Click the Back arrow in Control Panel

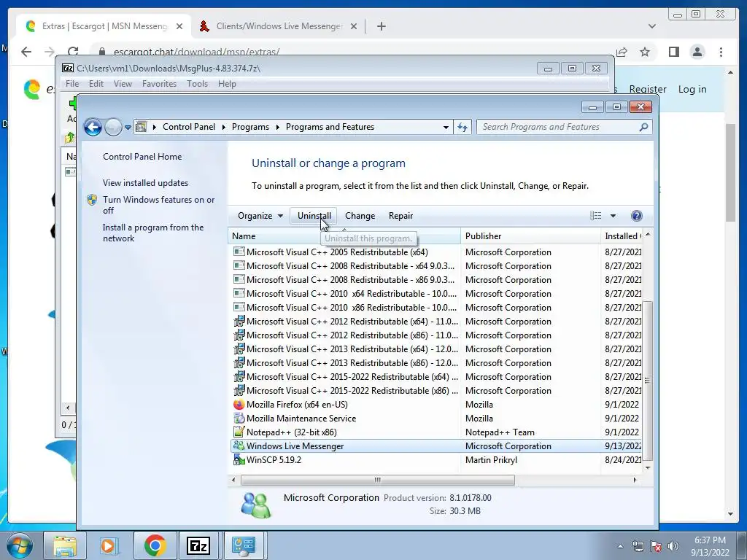click(93, 127)
